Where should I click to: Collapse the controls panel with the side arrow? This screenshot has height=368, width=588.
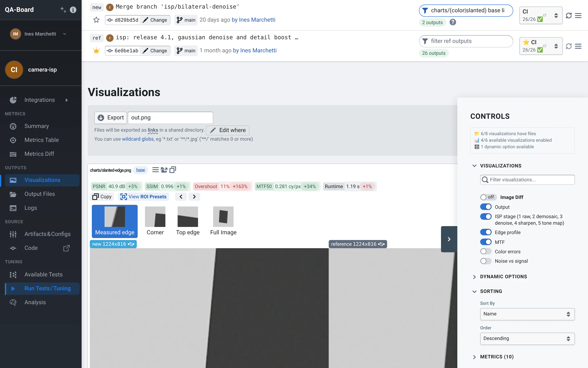click(449, 239)
